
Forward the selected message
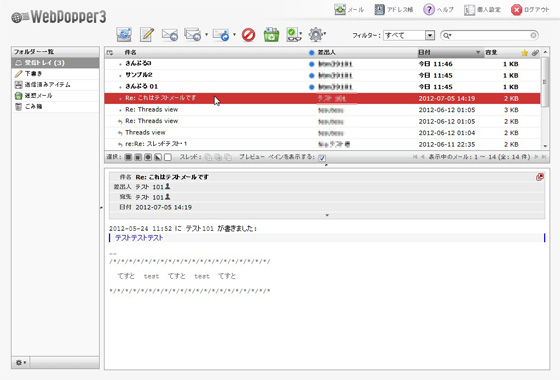coord(221,35)
